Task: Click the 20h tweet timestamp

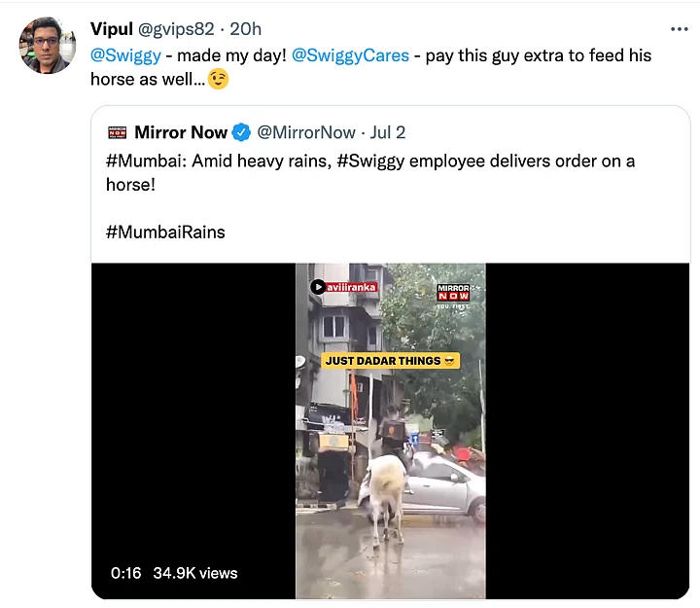Action: [245, 28]
